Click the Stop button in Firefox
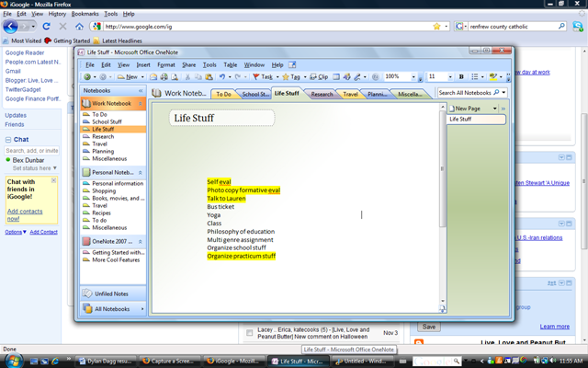The image size is (588, 368). coord(62,27)
